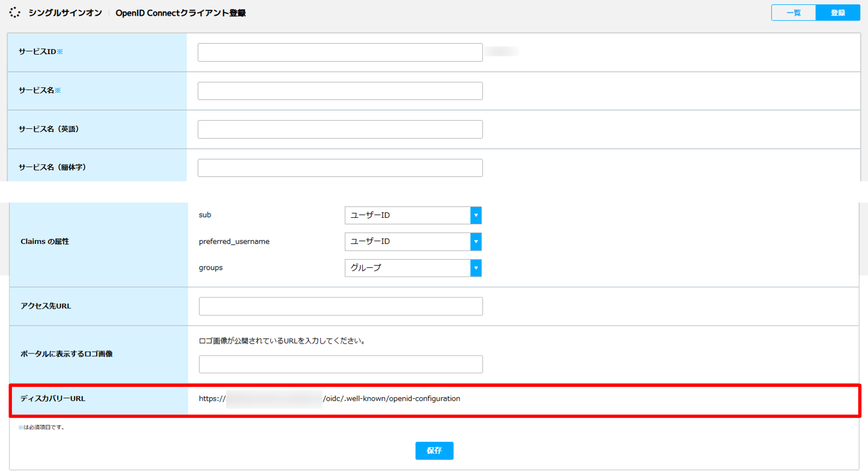Focus the サービス名（英語） input field
The width and height of the screenshot is (868, 475).
click(x=340, y=129)
